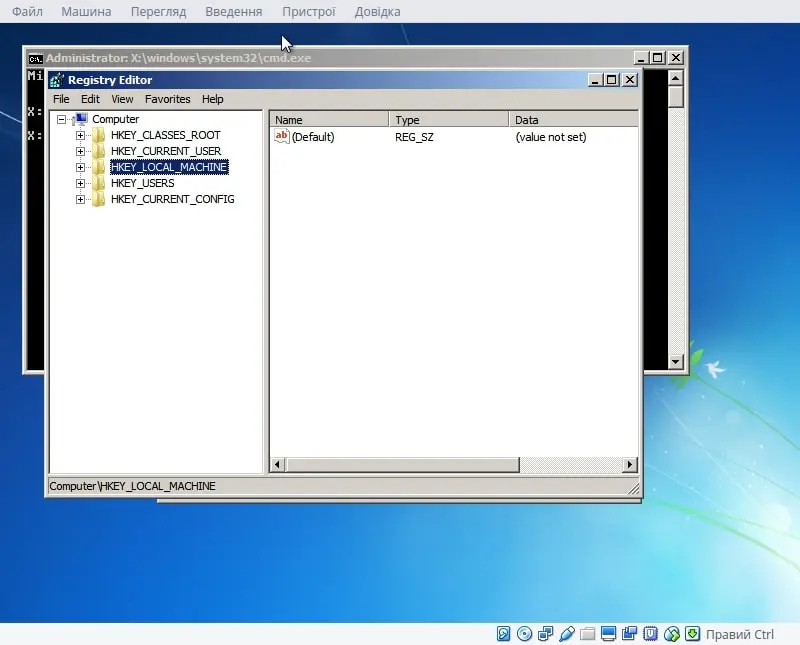The height and width of the screenshot is (645, 800).
Task: Sort by the Type column header
Action: (449, 120)
